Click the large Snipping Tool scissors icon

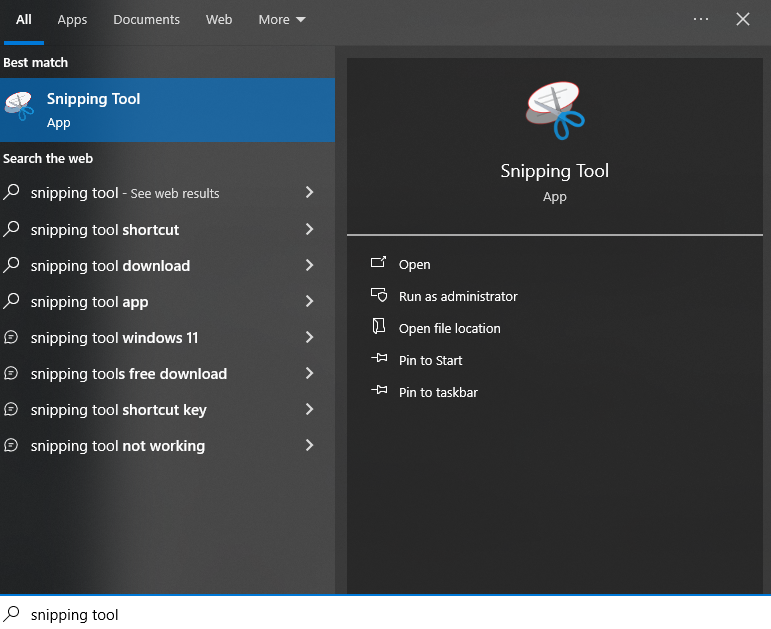555,111
